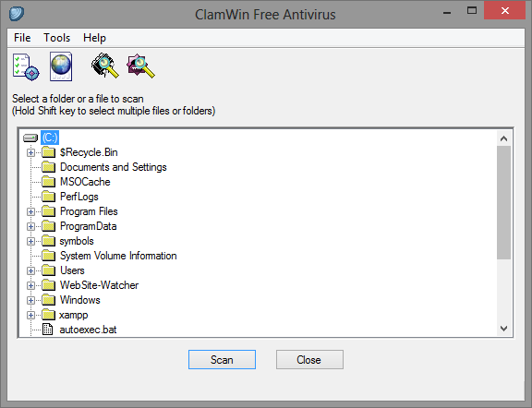The width and height of the screenshot is (532, 408).
Task: Expand the $Recycle.Bin tree node
Action: [x=30, y=152]
